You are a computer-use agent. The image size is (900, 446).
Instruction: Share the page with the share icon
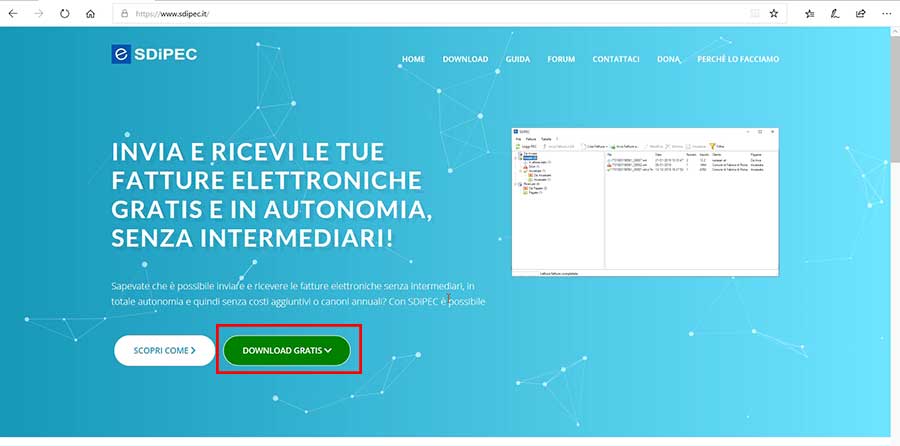click(860, 14)
